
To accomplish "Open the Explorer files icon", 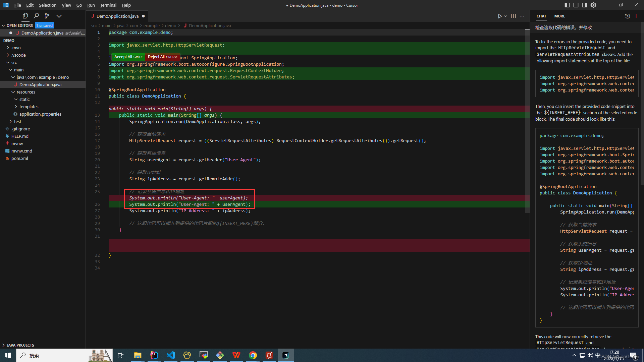I will pyautogui.click(x=25, y=16).
